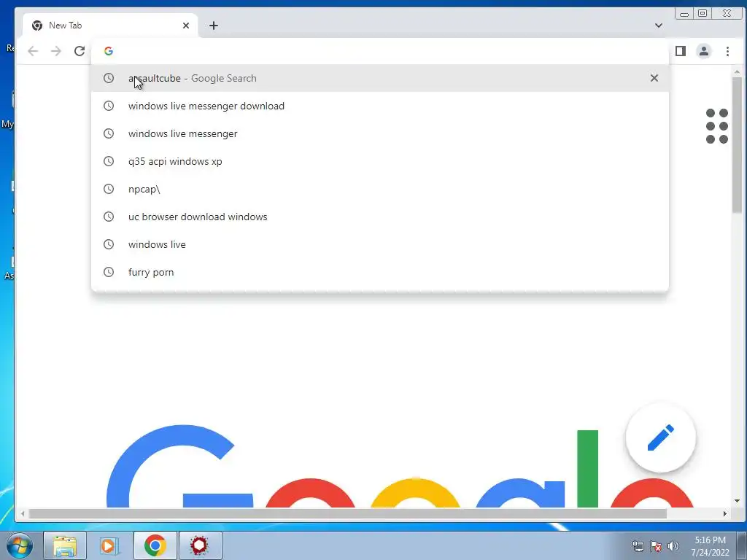Open Windows Explorer from taskbar
Viewport: 747px width, 560px height.
tap(65, 545)
